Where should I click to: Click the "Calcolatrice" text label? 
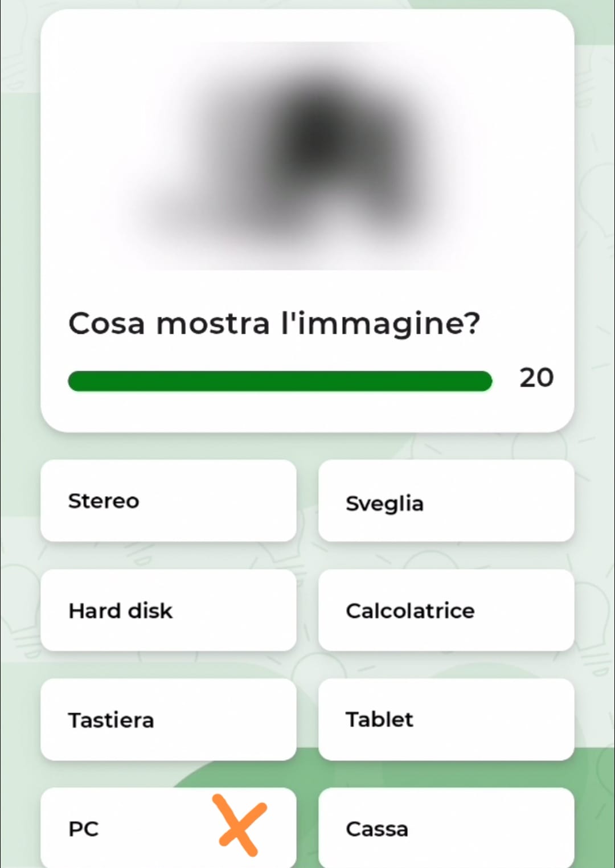point(410,611)
